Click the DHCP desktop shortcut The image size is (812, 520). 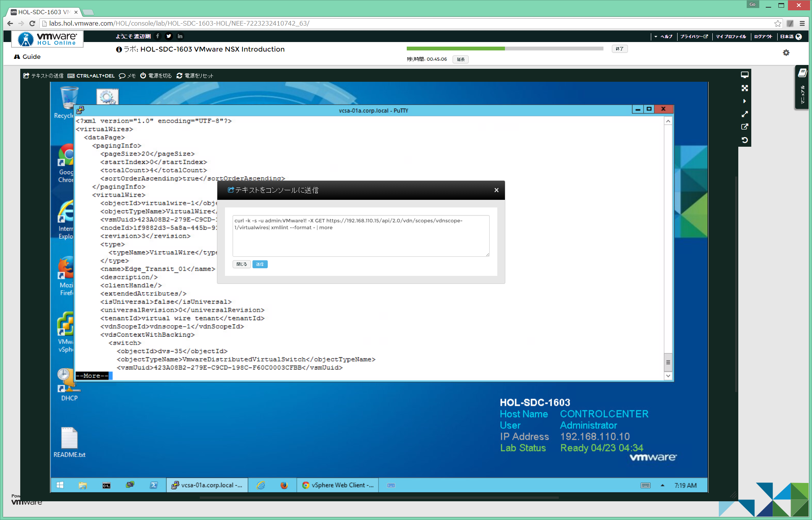click(69, 385)
